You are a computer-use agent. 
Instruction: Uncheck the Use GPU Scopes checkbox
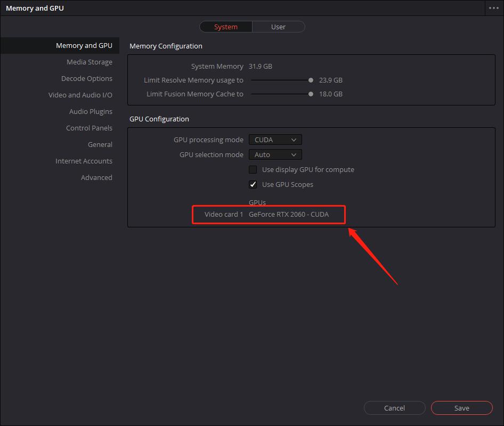(253, 185)
